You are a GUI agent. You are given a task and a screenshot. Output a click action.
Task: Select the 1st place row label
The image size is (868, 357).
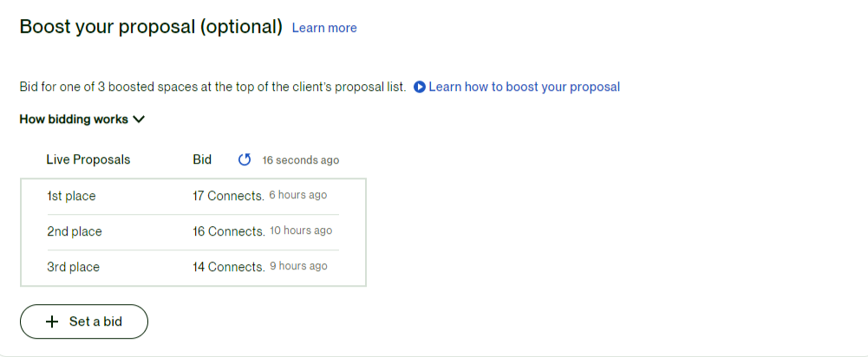click(71, 196)
